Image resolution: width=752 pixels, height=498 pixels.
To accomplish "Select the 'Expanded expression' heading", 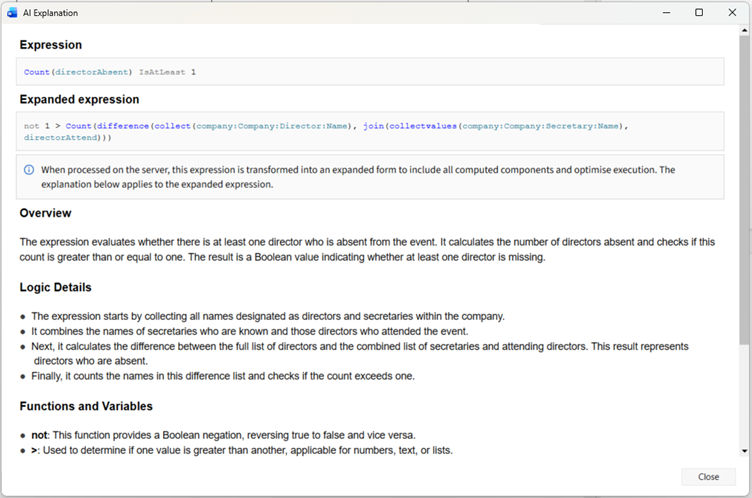I will pos(79,100).
